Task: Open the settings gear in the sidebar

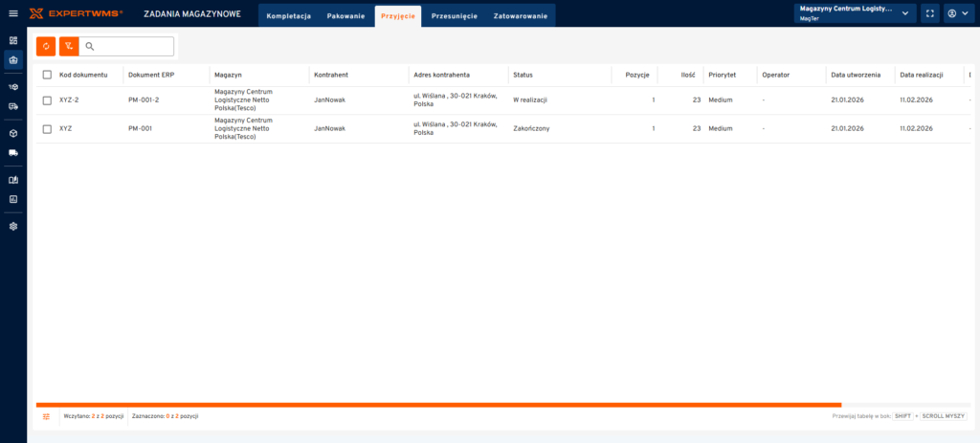Action: tap(13, 227)
